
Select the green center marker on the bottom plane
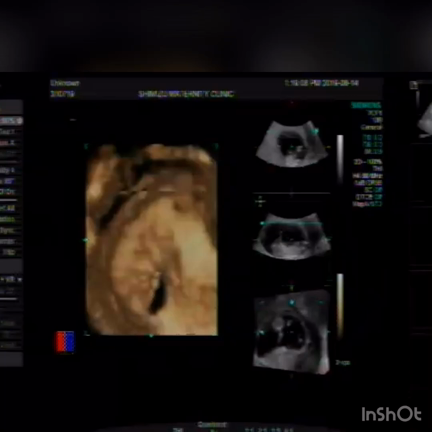coord(292,302)
